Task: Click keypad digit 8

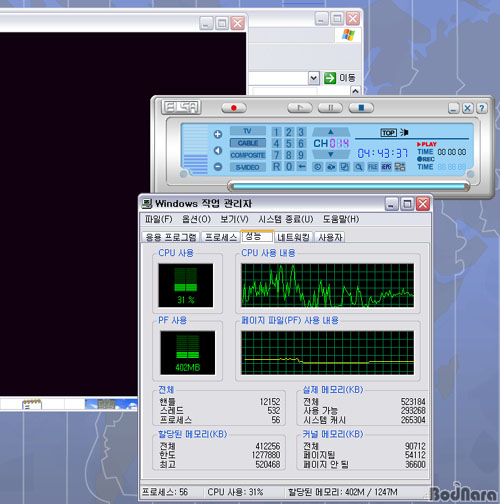Action: tap(289, 155)
